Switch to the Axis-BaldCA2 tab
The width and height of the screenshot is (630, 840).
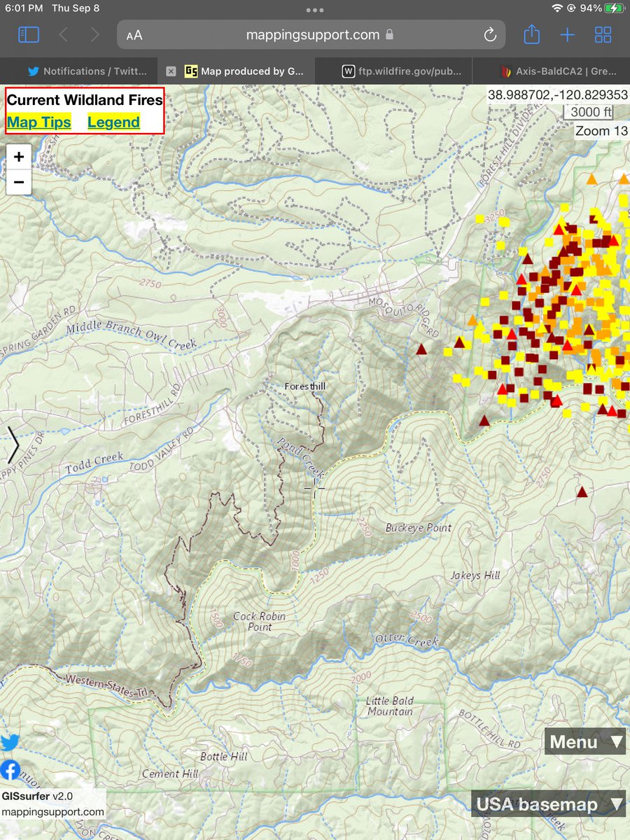coord(553,71)
